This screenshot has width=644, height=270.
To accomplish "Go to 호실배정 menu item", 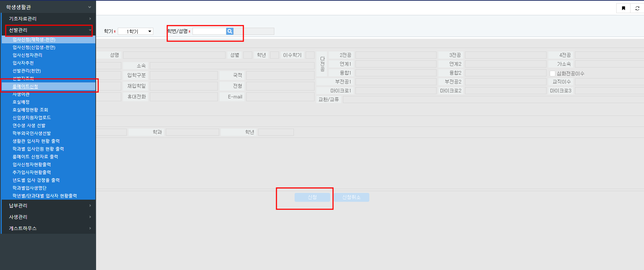I will click(21, 102).
